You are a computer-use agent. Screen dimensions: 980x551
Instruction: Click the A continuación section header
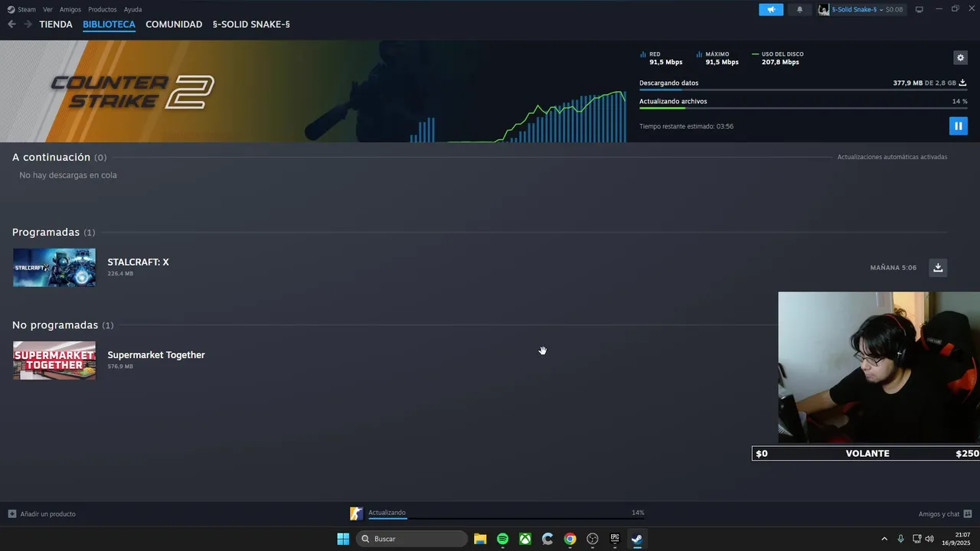click(x=59, y=157)
